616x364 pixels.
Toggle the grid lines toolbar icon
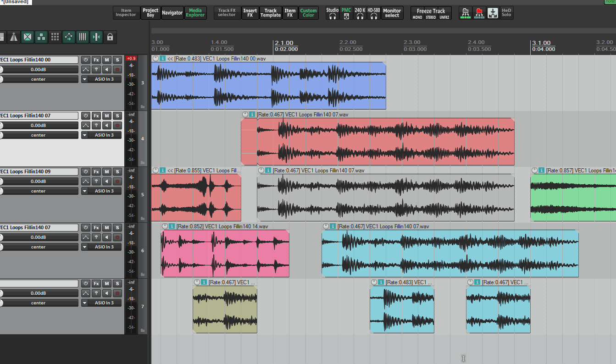tap(83, 37)
